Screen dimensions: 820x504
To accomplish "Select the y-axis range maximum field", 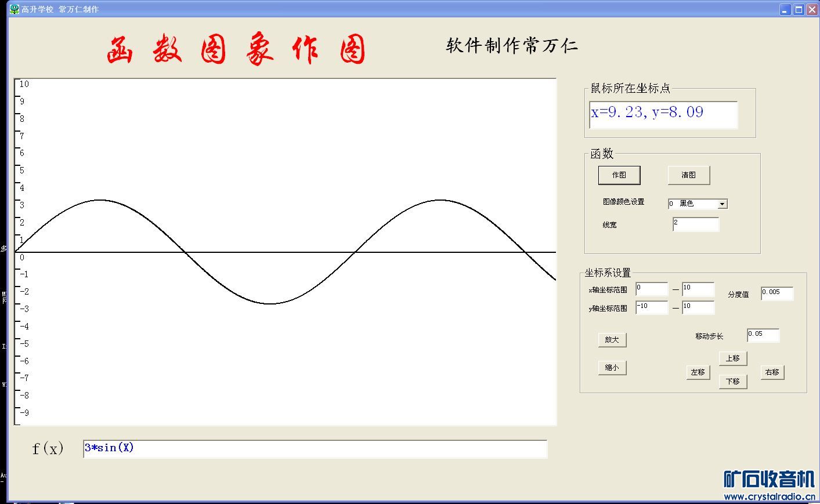I will coord(698,307).
